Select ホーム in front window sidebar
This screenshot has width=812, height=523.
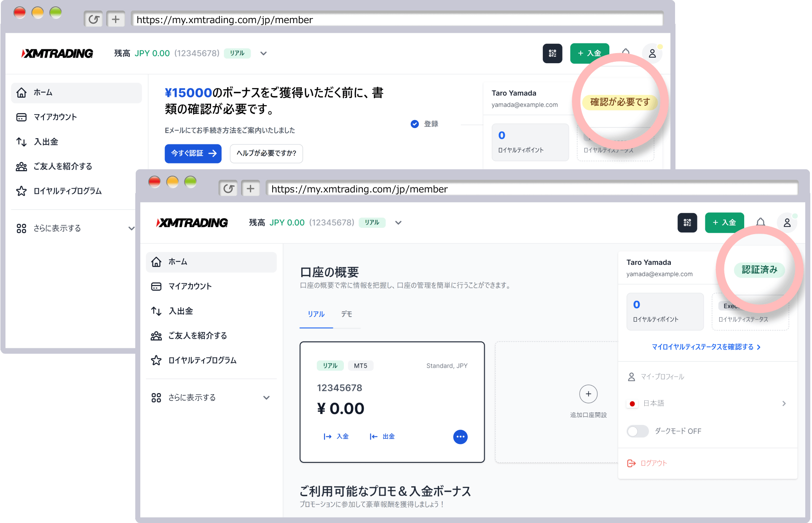[211, 262]
